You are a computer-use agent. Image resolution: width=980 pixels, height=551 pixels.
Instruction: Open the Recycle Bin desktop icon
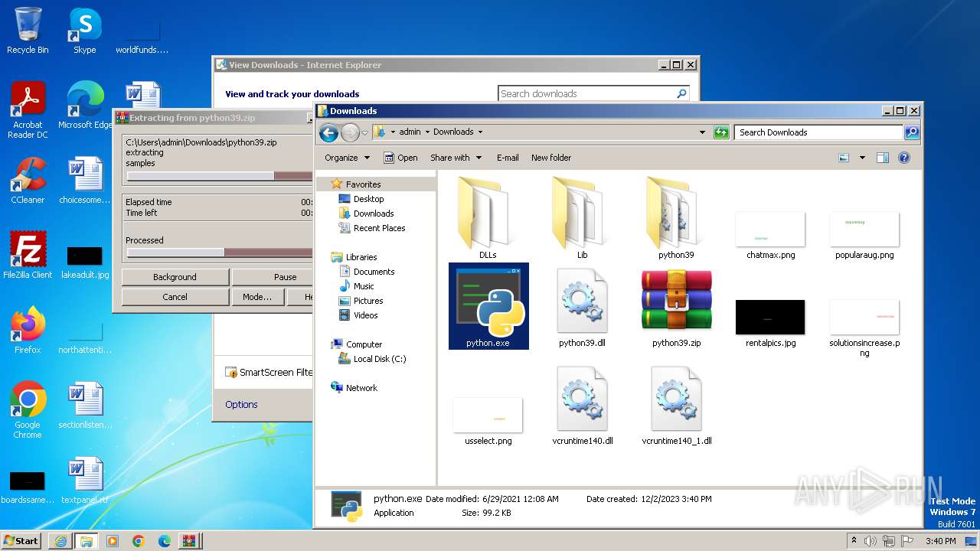pyautogui.click(x=28, y=31)
